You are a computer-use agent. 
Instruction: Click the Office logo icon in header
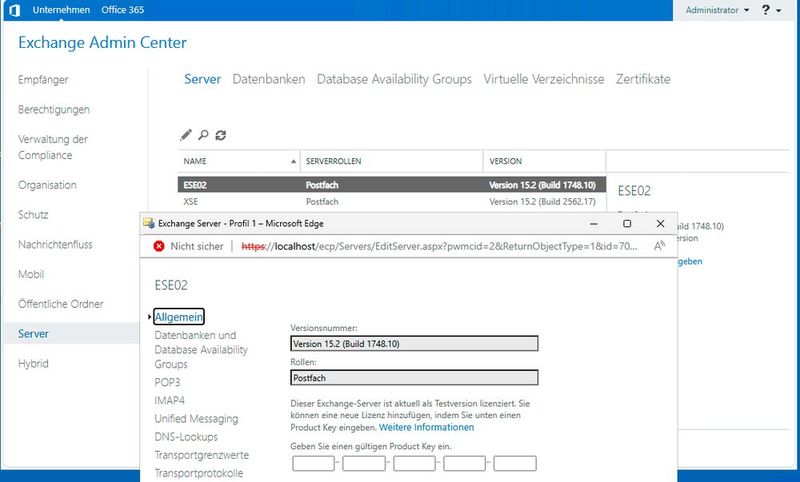pos(15,10)
